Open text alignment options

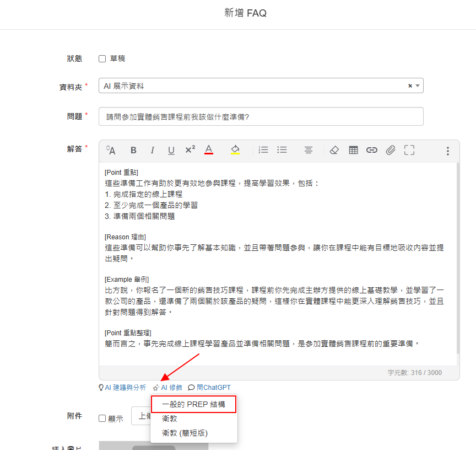309,150
